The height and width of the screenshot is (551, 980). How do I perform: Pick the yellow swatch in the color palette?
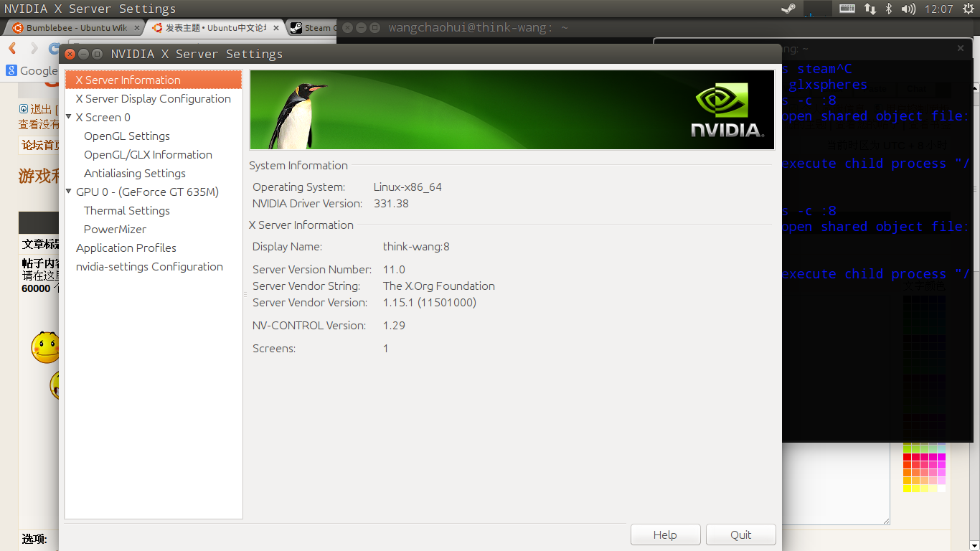[x=907, y=489]
